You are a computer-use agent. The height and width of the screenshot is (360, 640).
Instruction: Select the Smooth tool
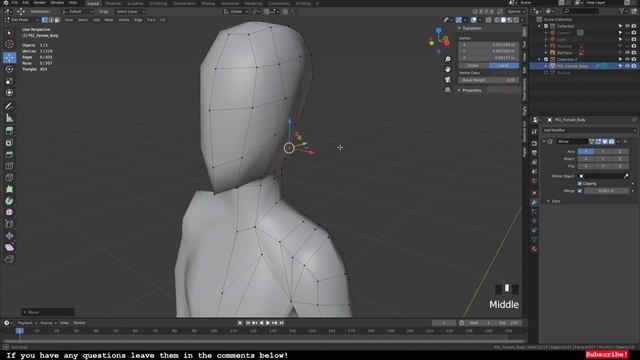point(9,212)
